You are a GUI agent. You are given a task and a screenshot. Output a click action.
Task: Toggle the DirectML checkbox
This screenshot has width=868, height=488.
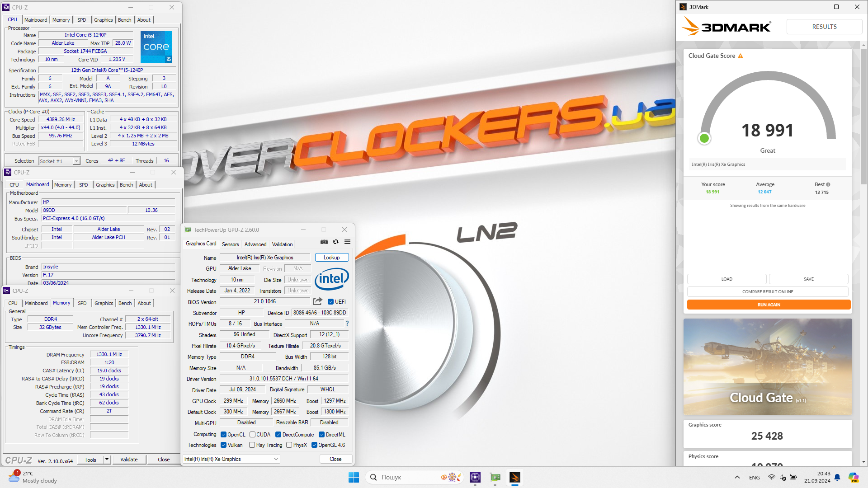[321, 435]
